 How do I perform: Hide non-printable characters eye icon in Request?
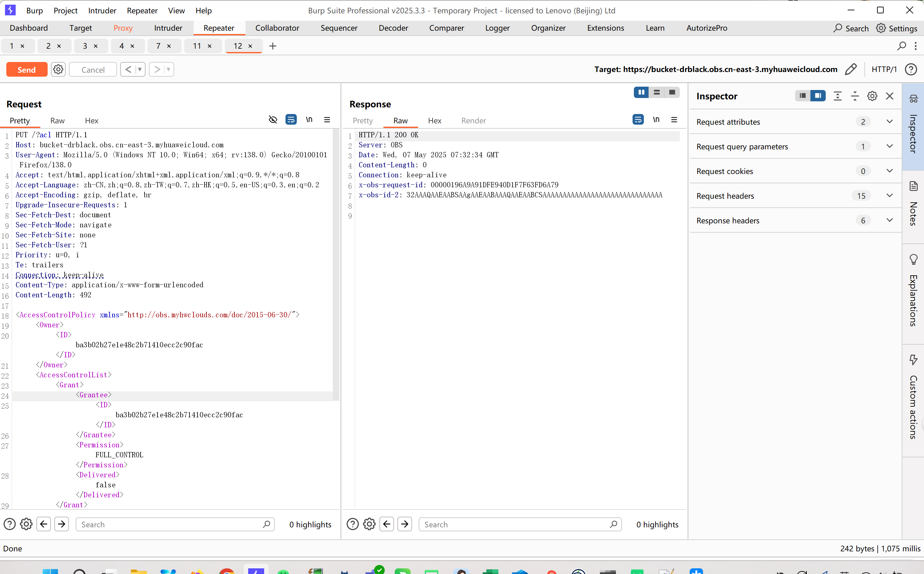click(273, 120)
